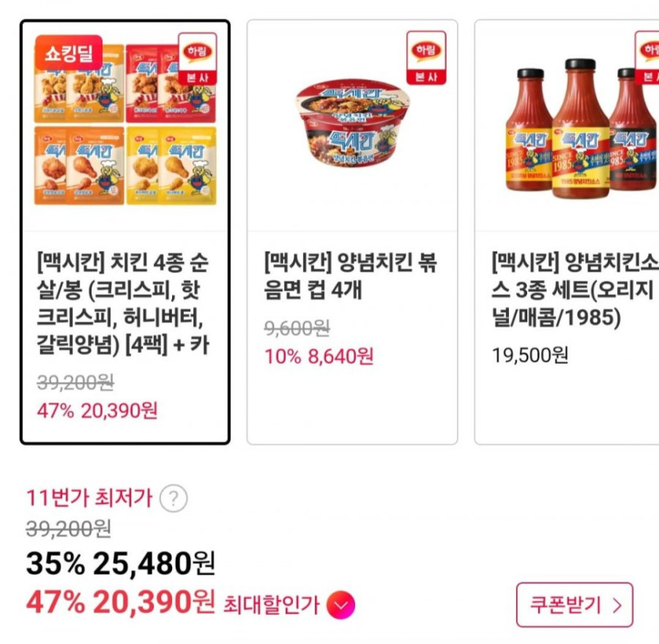The image size is (659, 644).
Task: Open the 양념치킨소스 3종 세트 title
Action: pos(574,290)
